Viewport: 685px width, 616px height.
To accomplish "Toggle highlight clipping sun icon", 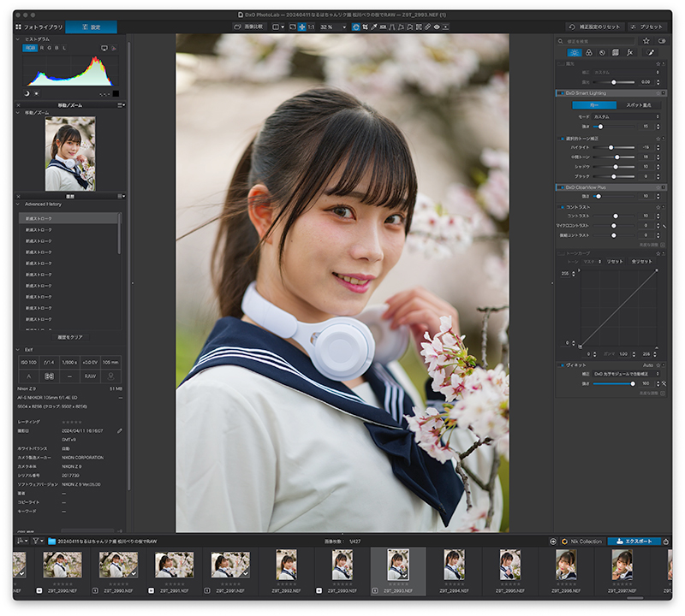I will click(36, 93).
